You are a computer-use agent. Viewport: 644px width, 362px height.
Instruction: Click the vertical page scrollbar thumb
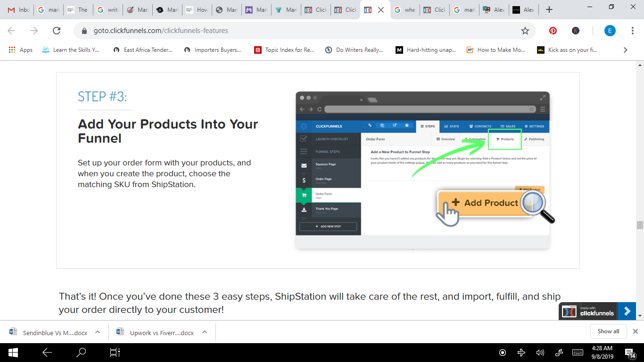tap(640, 225)
